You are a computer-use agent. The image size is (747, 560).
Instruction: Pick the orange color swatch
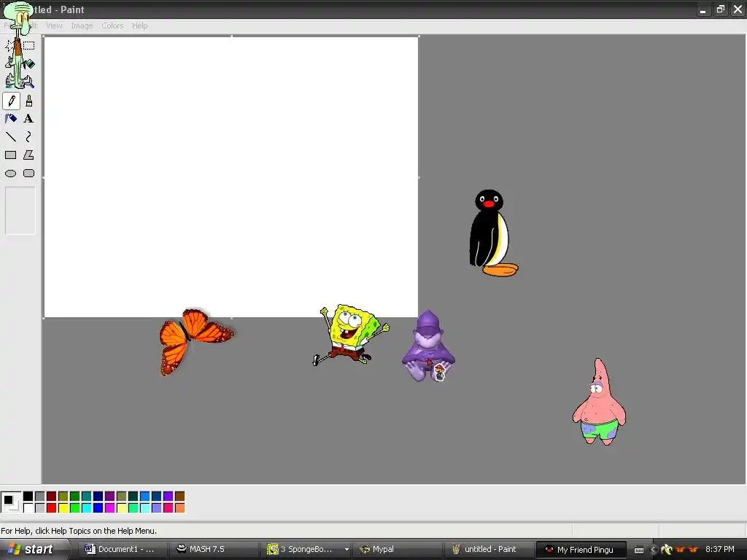pyautogui.click(x=179, y=508)
